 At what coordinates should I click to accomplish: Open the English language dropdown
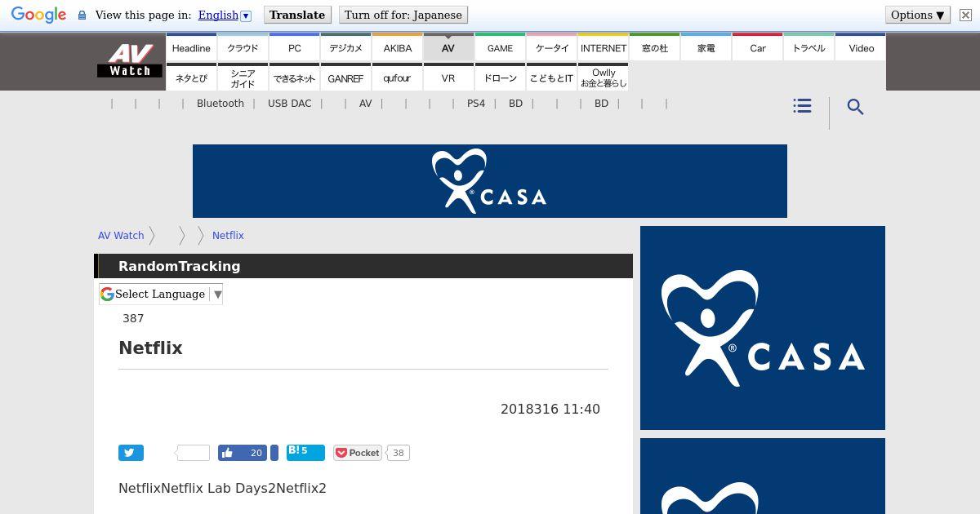tap(225, 15)
